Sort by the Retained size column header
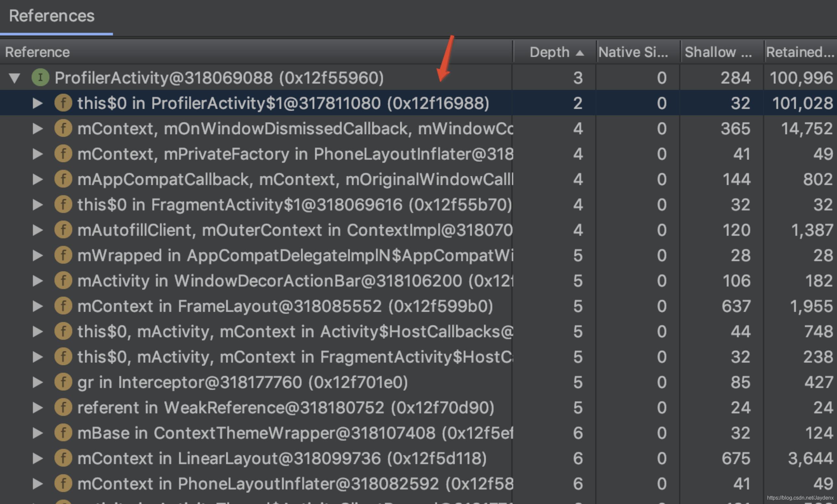 800,52
